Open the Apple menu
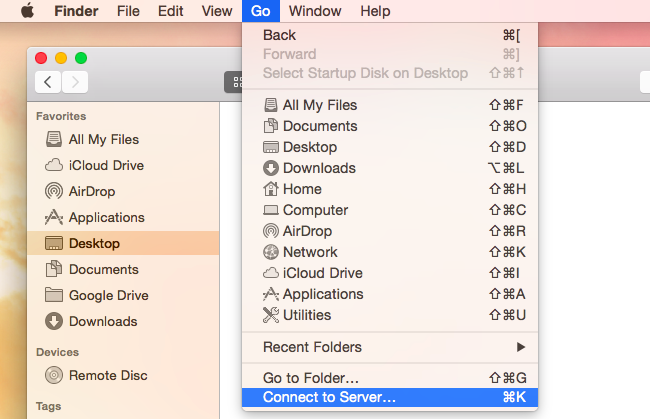 (28, 11)
